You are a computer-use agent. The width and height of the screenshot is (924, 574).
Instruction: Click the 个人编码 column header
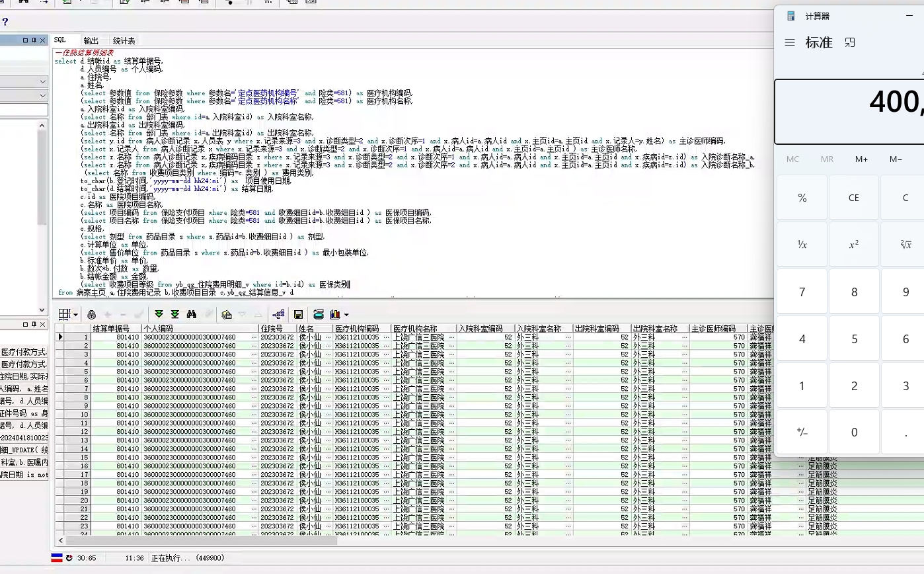click(x=200, y=328)
